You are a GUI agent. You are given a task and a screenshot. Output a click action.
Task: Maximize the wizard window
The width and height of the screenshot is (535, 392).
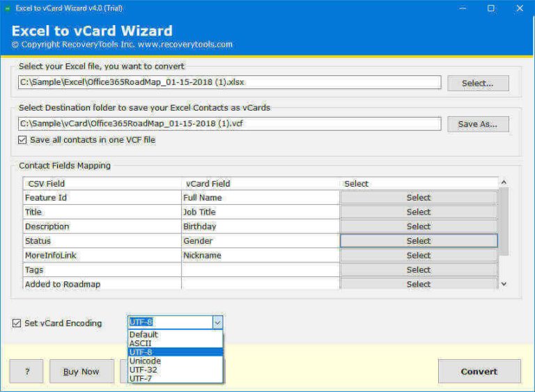[x=491, y=8]
